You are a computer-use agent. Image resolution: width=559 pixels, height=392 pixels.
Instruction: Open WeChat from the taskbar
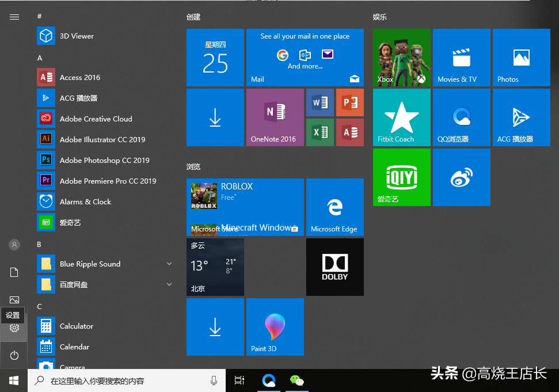pos(296,380)
